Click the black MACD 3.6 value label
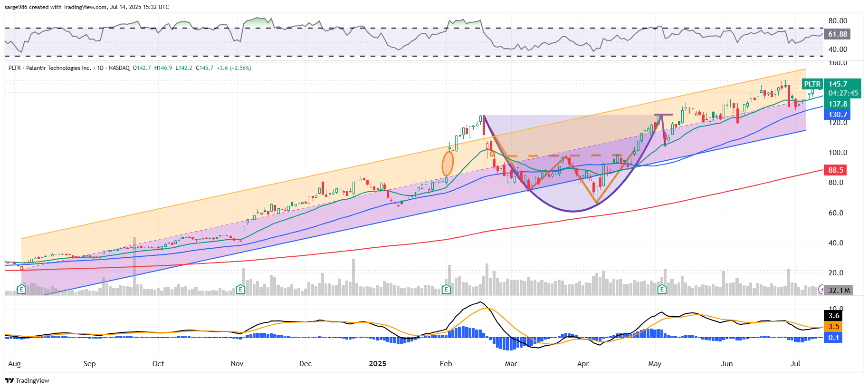Viewport: 868px width, 389px height. [834, 315]
